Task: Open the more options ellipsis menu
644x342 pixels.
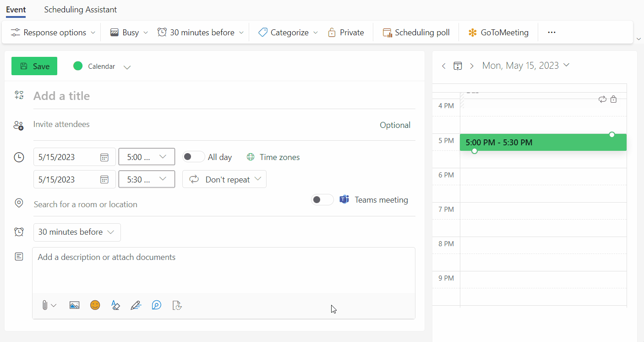Action: pos(551,32)
